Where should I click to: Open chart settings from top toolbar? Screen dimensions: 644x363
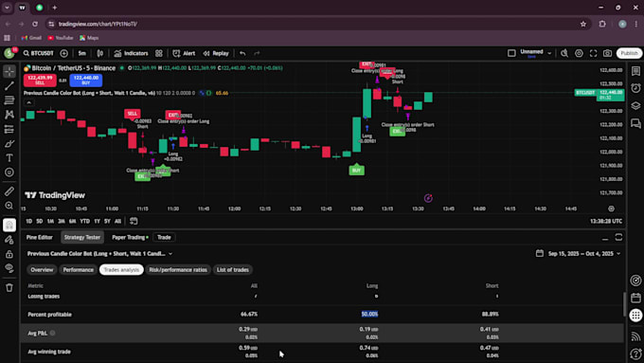(x=579, y=53)
